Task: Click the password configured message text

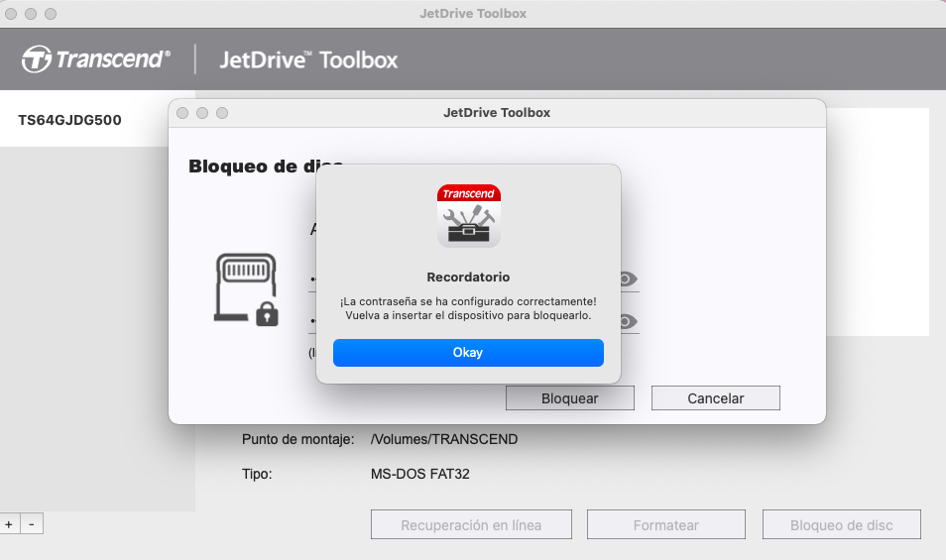Action: click(468, 308)
